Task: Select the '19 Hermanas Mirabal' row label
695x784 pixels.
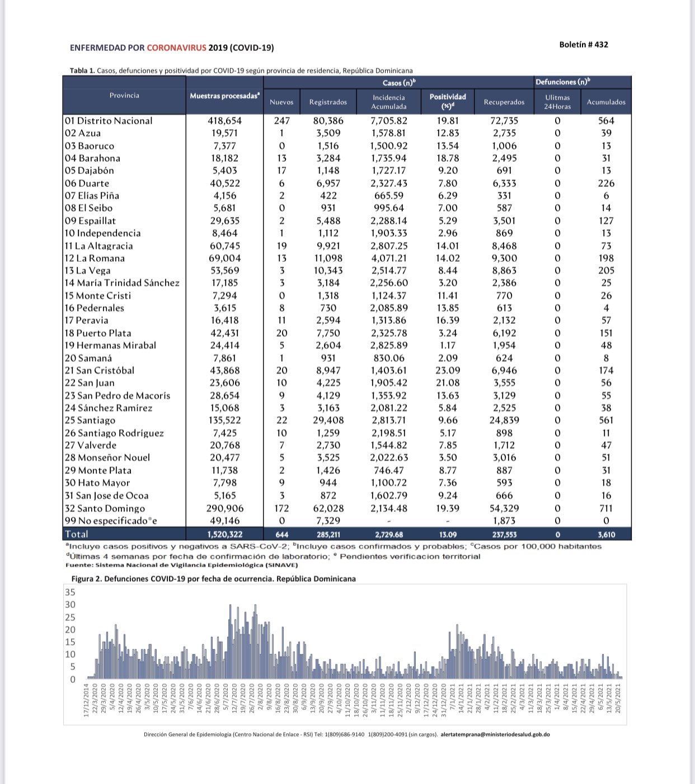Action: pyautogui.click(x=110, y=346)
